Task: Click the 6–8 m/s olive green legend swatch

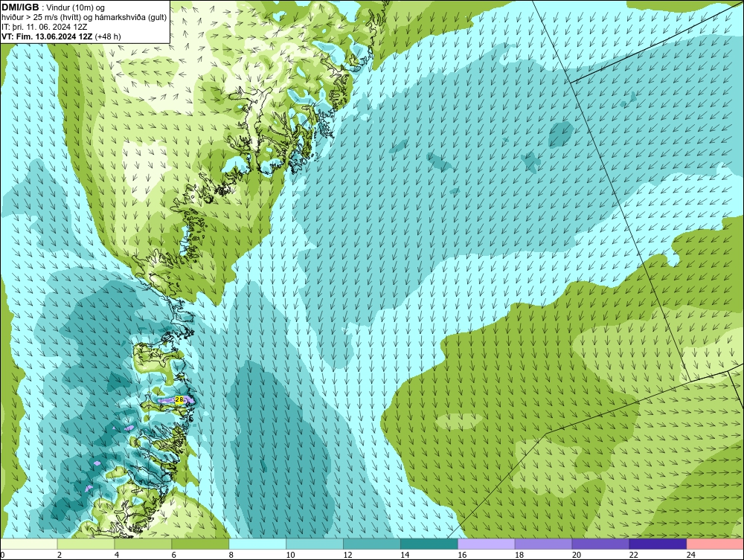Action: [200, 544]
